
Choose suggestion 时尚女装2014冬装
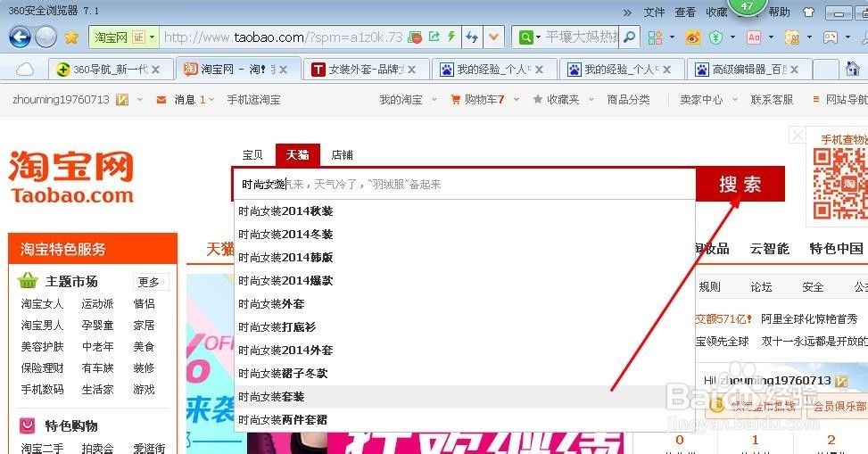[464, 235]
